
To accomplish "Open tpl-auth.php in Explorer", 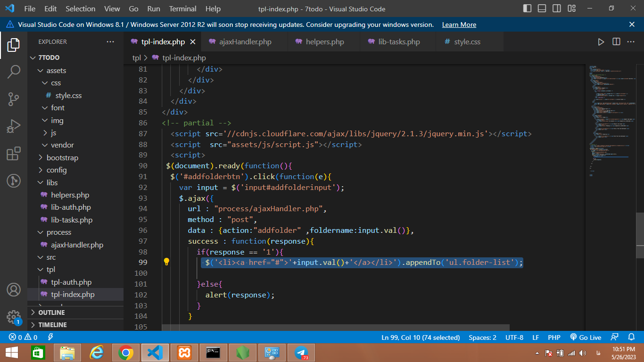I will tap(75, 282).
